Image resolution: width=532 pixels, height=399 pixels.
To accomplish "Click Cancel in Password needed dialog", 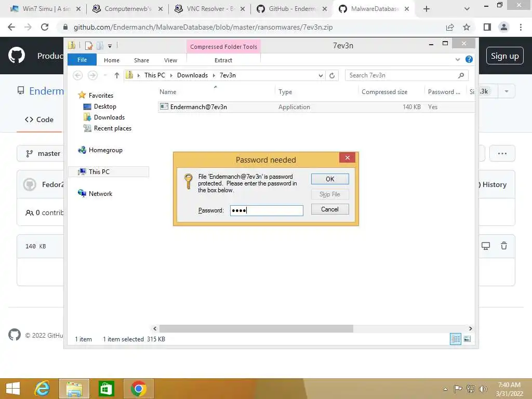I will pos(330,209).
